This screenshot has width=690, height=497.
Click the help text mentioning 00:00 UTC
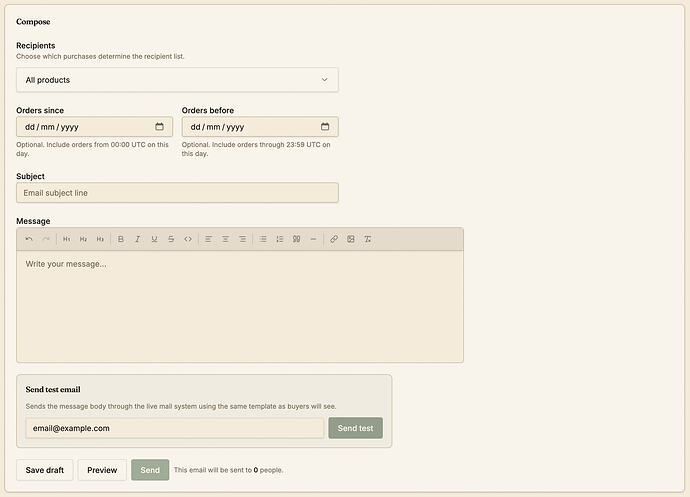click(92, 149)
